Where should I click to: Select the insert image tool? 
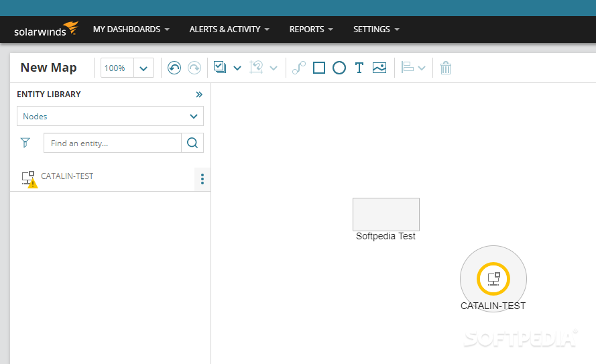coord(379,68)
